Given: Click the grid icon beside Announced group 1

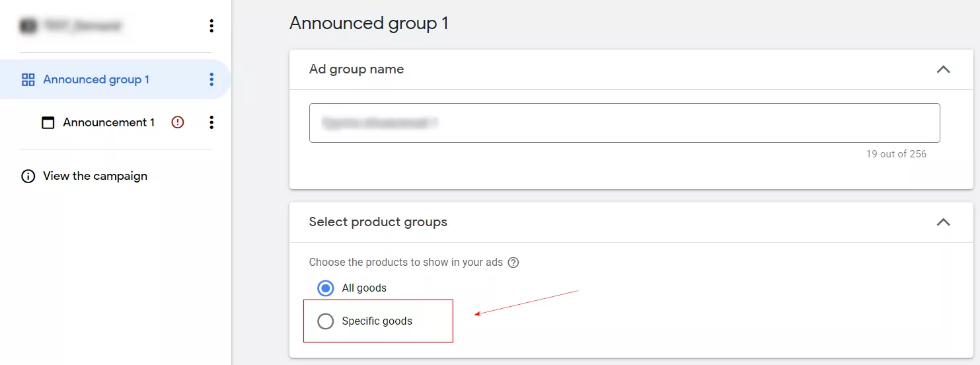Looking at the screenshot, I should pos(28,80).
